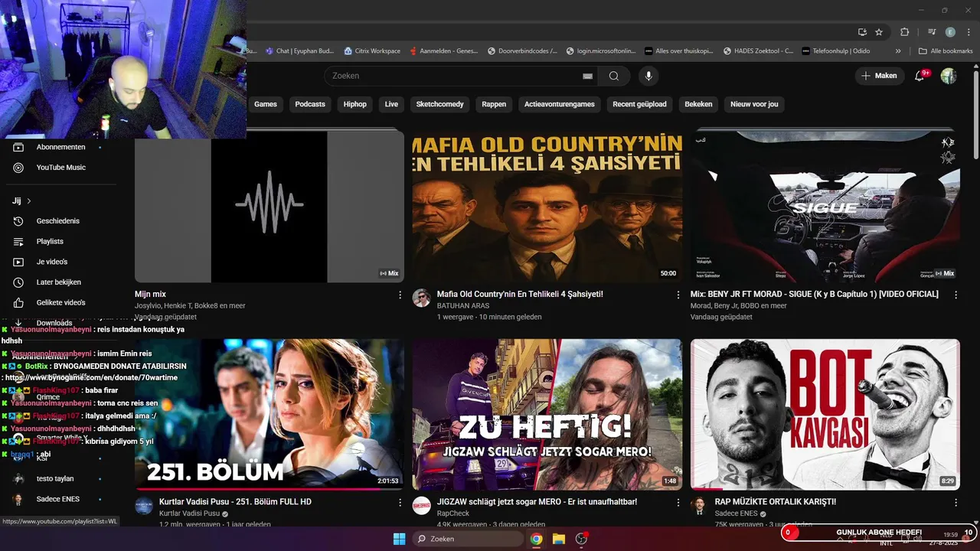This screenshot has width=980, height=551.
Task: Open the SIGUE mix thumbnail
Action: [x=825, y=207]
